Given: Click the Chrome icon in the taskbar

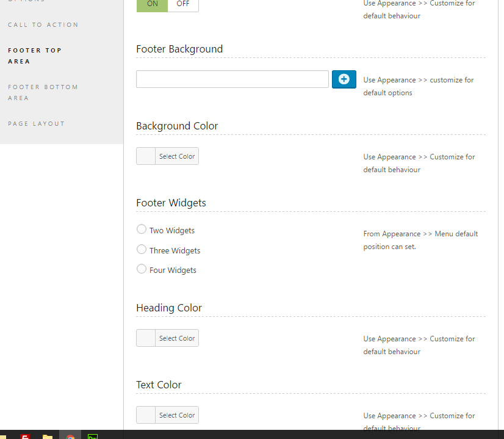Looking at the screenshot, I should tap(70, 436).
